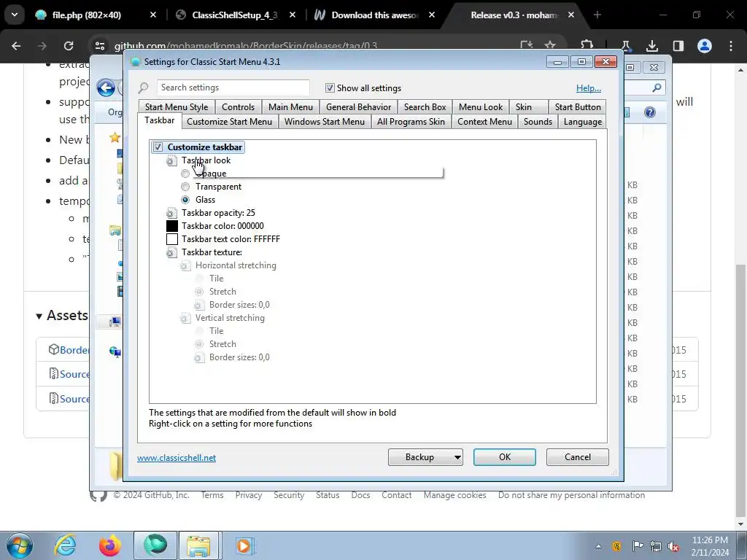Screen dimensions: 747x560
Task: Click the white Taskbar text color swatch
Action: point(172,239)
